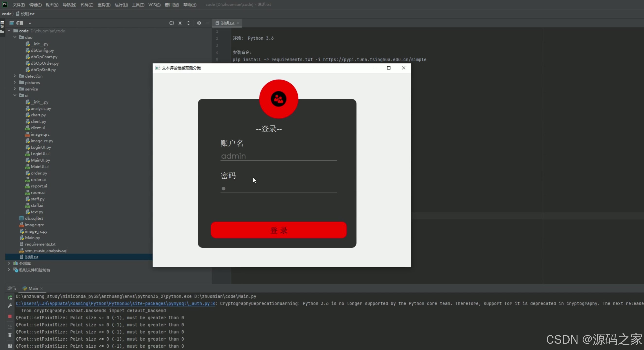The height and width of the screenshot is (350, 644).
Task: Click the layout icon at run panel bottom
Action: (10, 346)
